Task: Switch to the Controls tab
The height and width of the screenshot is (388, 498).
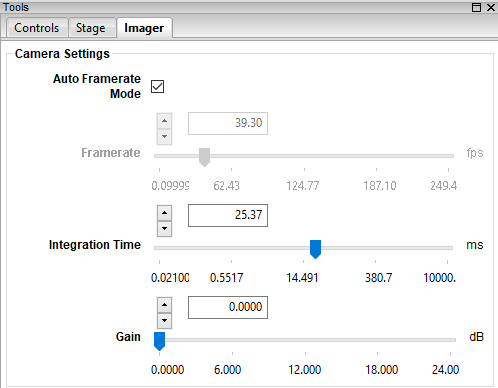Action: click(x=37, y=28)
